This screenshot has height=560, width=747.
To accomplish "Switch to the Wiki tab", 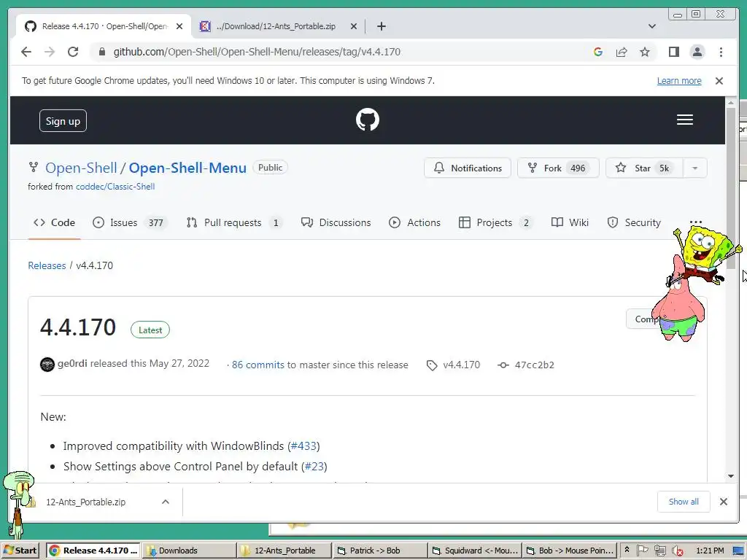I will pyautogui.click(x=570, y=222).
